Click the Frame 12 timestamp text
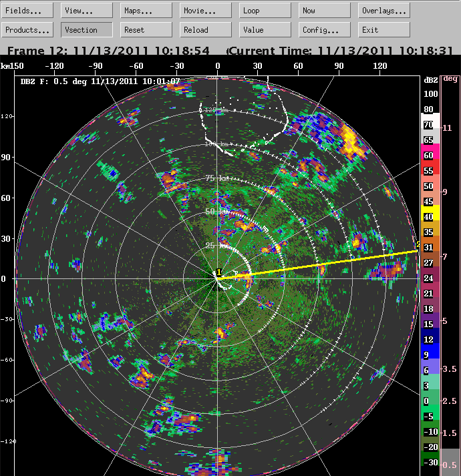461x476 pixels. [108, 51]
